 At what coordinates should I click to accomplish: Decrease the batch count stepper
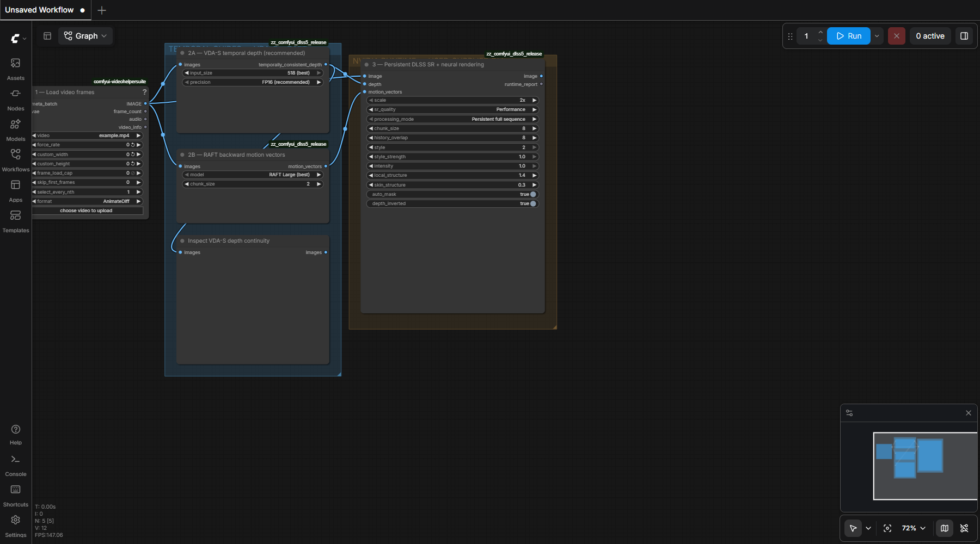[820, 40]
